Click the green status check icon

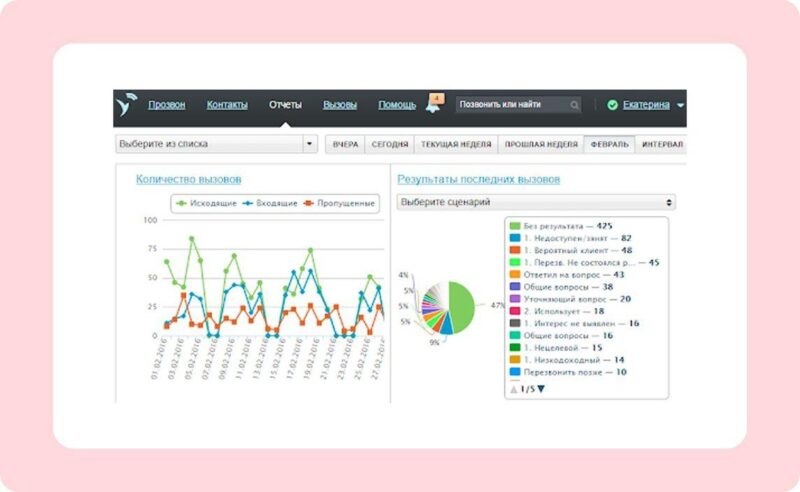(x=612, y=105)
